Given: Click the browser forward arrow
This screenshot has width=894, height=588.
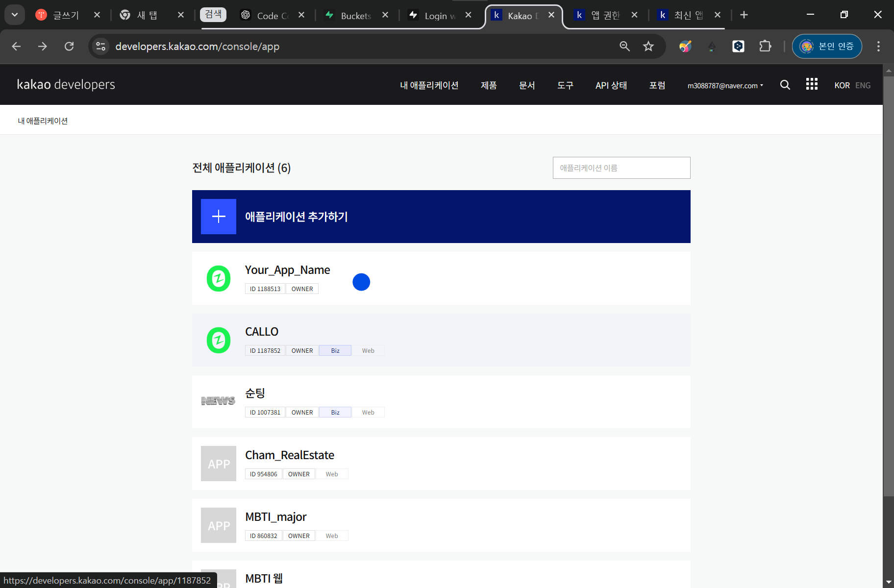Looking at the screenshot, I should pyautogui.click(x=43, y=46).
